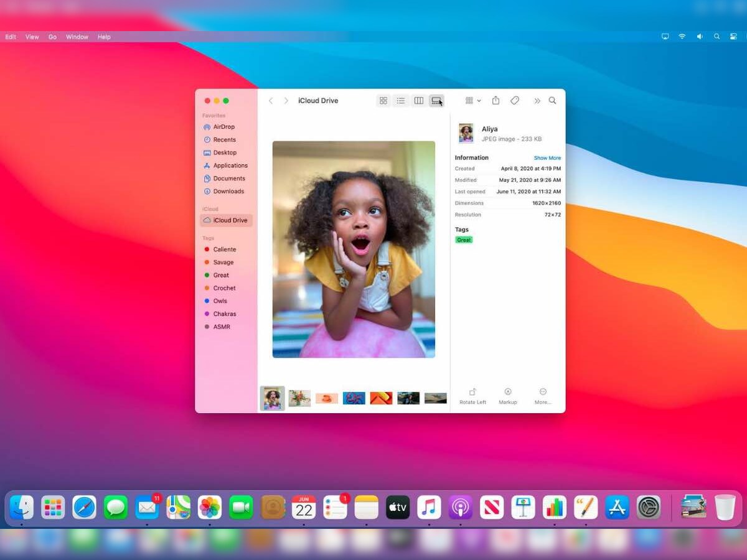Click the Share icon in Finder toolbar

point(496,101)
